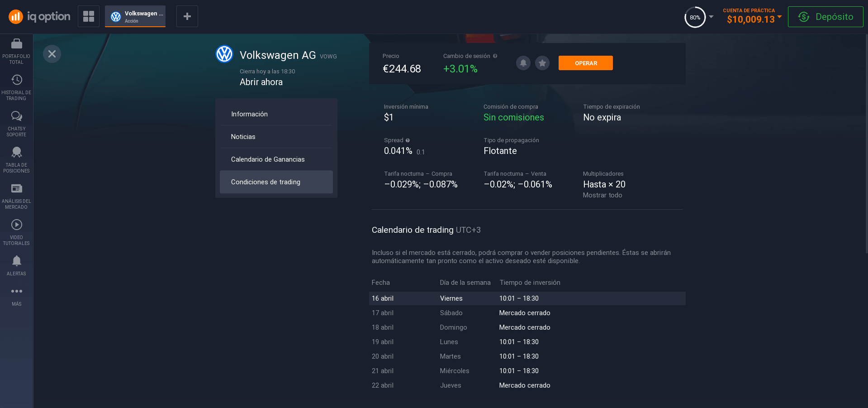Open Chats y Soporte in sidebar
Viewport: 868px width, 408px height.
point(16,124)
